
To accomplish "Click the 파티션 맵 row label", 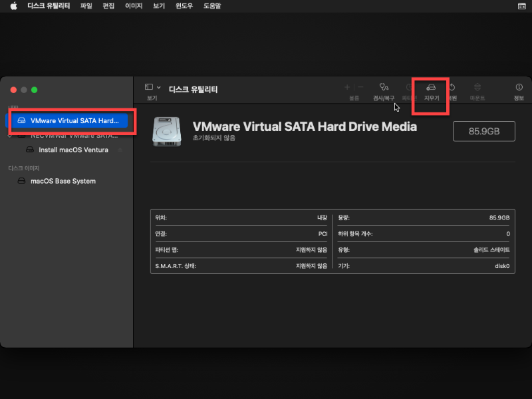I will click(167, 250).
